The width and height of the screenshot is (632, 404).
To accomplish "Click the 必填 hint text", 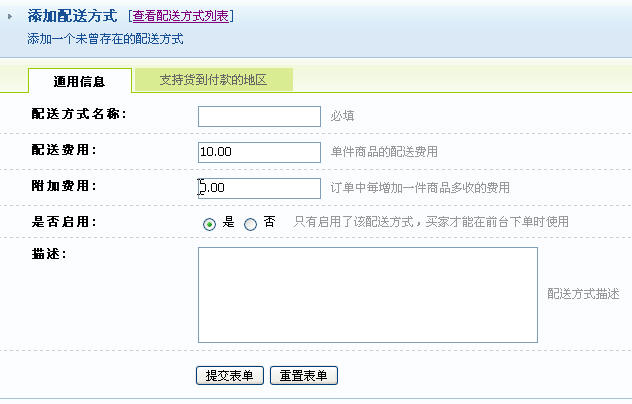I will click(x=341, y=116).
